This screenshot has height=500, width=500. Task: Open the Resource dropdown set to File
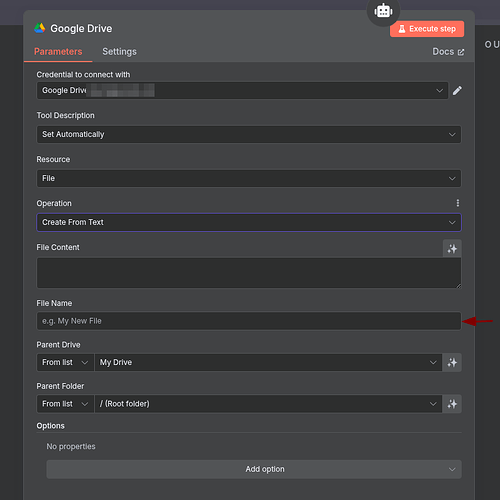click(249, 178)
